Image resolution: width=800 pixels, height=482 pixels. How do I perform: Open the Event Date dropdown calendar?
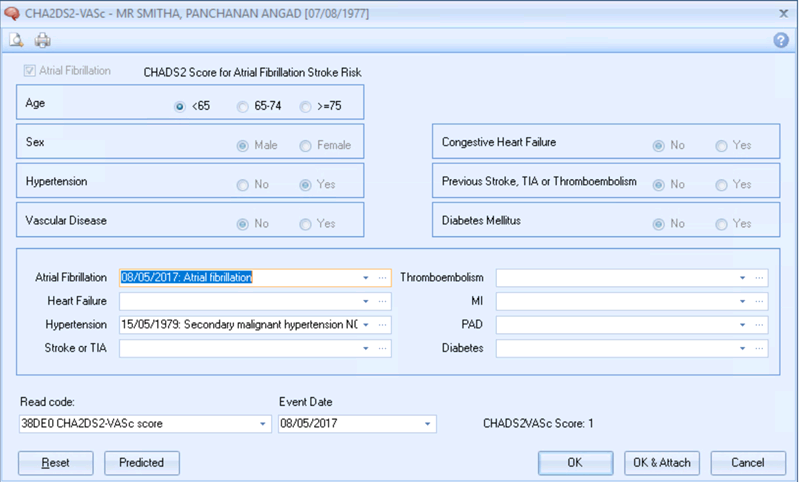(429, 424)
